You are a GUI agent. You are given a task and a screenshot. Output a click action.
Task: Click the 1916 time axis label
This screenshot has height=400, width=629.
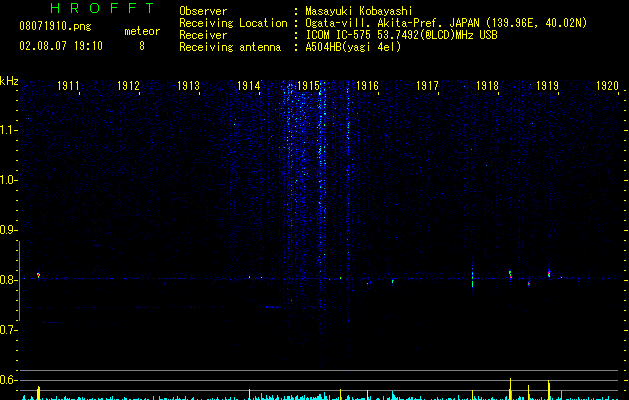(367, 86)
